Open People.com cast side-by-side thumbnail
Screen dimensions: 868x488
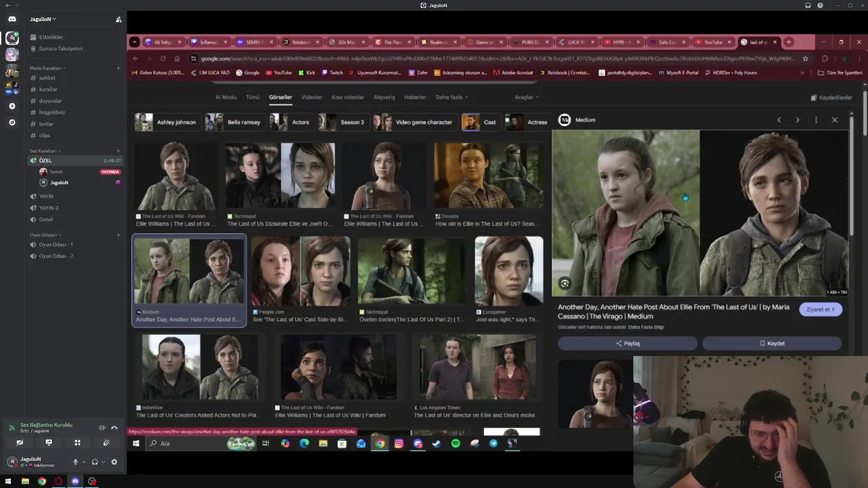301,271
